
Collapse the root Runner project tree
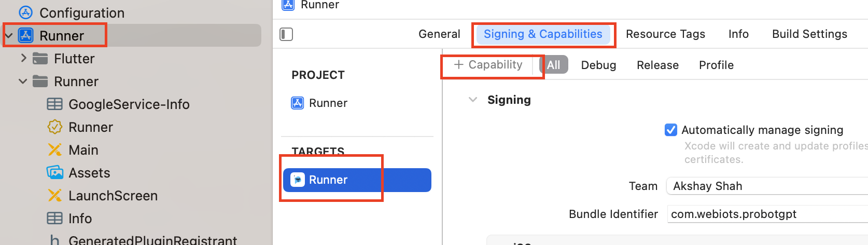click(9, 36)
